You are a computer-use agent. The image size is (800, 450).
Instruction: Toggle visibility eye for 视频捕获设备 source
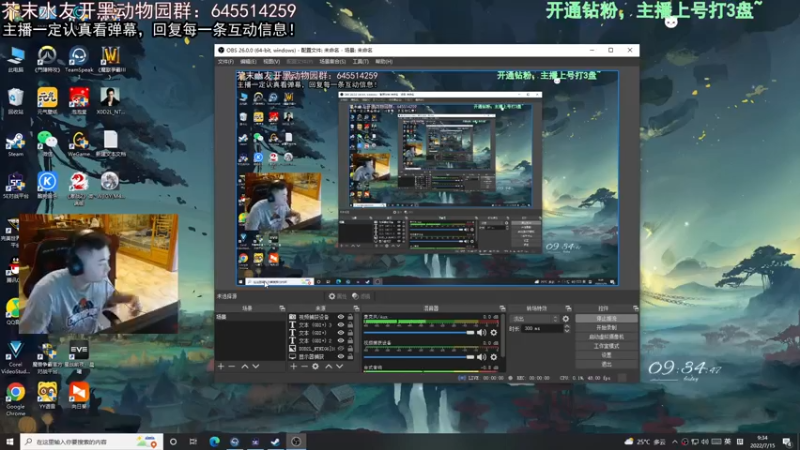pyautogui.click(x=341, y=317)
